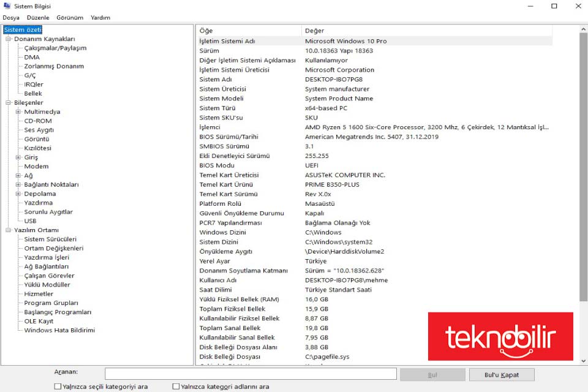
Task: Select Ağ Bağlantıları tree item
Action: (x=47, y=266)
